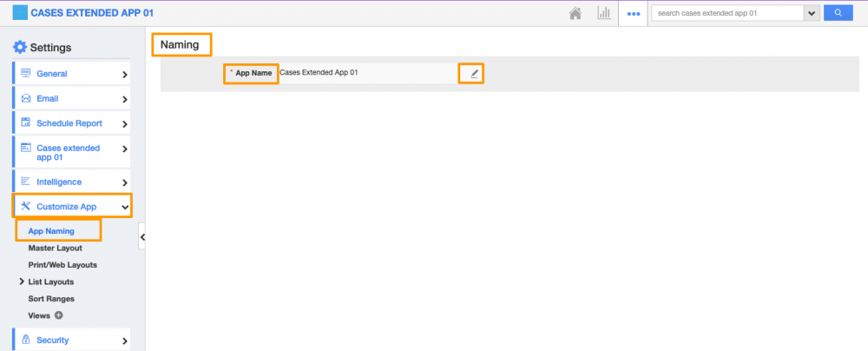Click the search cases input field
868x351 pixels.
pyautogui.click(x=727, y=13)
